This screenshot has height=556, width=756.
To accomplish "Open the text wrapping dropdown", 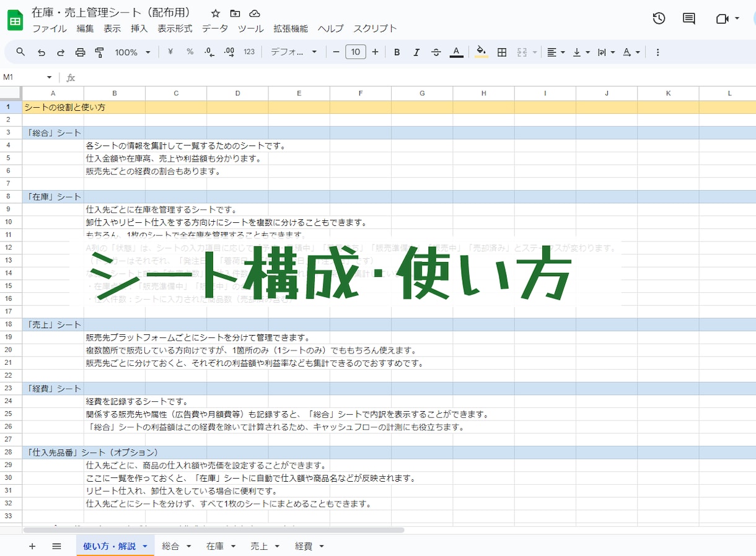I will (606, 52).
